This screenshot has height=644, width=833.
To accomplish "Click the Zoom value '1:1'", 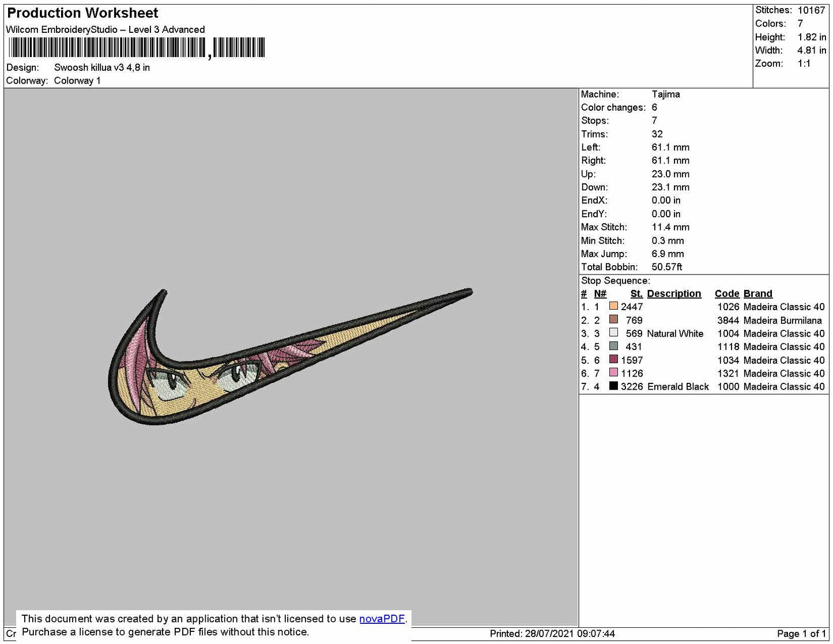I will tap(804, 63).
